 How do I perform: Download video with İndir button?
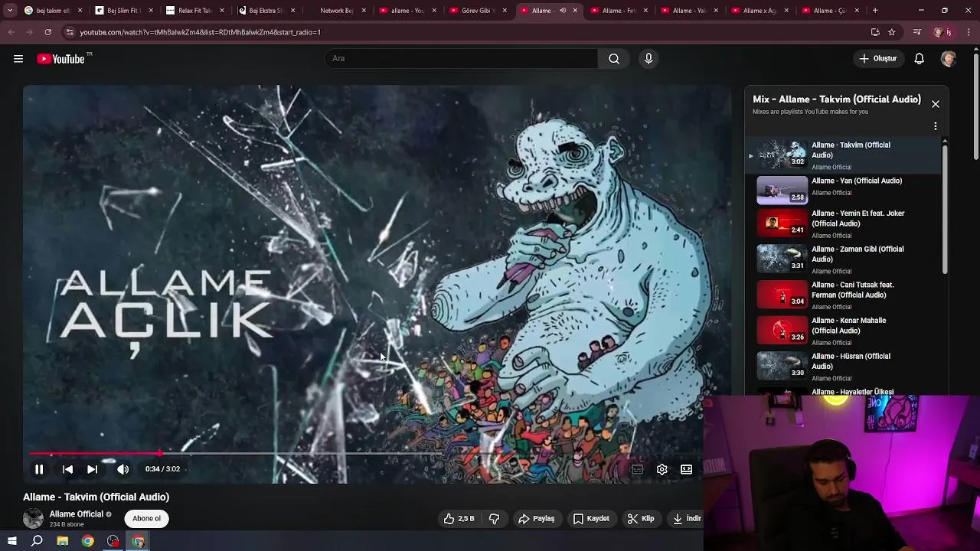(687, 519)
